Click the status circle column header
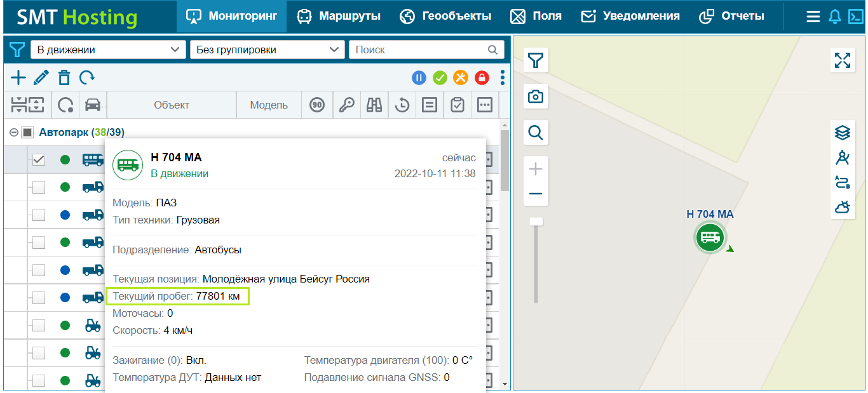This screenshot has width=868, height=393. pos(65,105)
